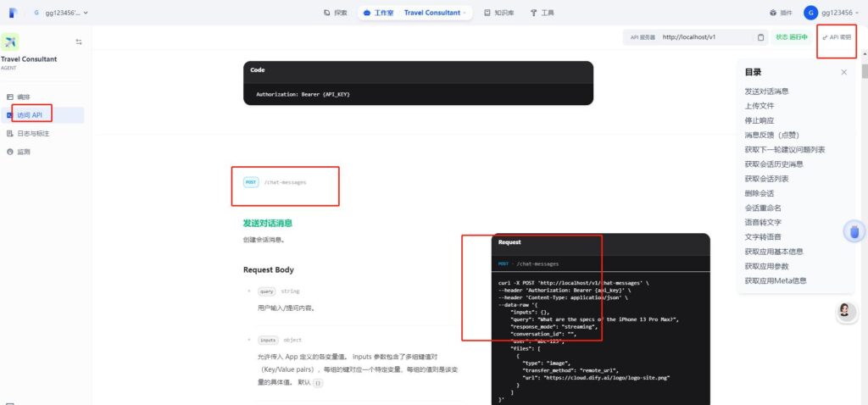The image size is (868, 405).
Task: Go to the 知识库 knowledge tab
Action: click(x=498, y=13)
